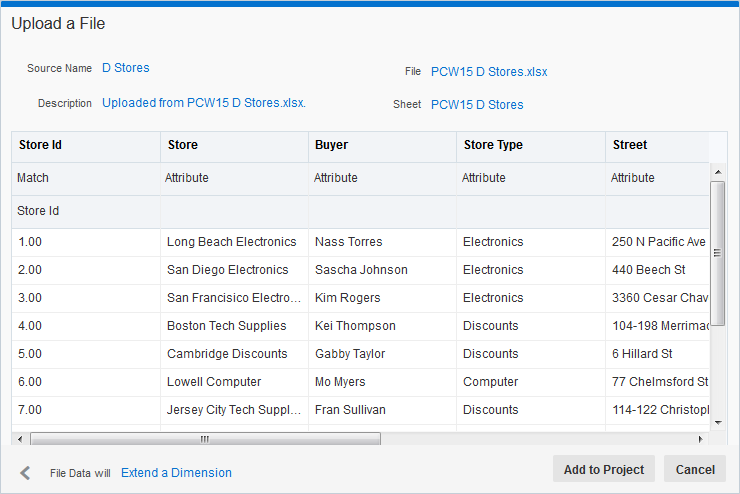Click the Store Id column header
Image resolution: width=740 pixels, height=494 pixels.
pos(86,145)
